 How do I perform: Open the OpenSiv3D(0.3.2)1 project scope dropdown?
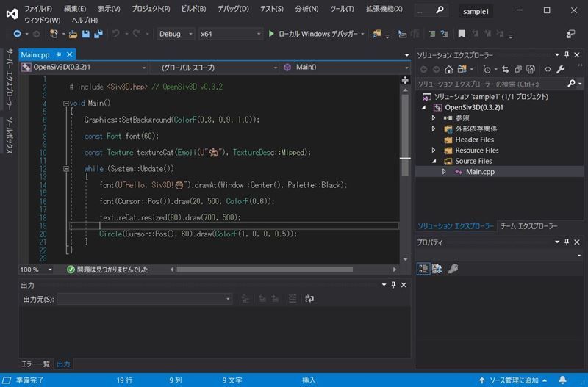(84, 68)
